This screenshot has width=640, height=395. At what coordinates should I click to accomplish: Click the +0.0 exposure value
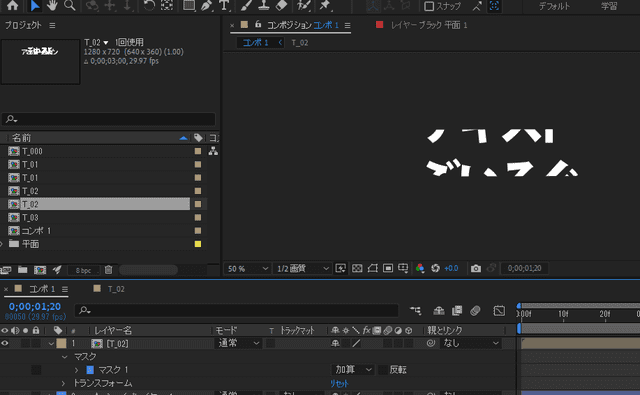click(x=451, y=268)
